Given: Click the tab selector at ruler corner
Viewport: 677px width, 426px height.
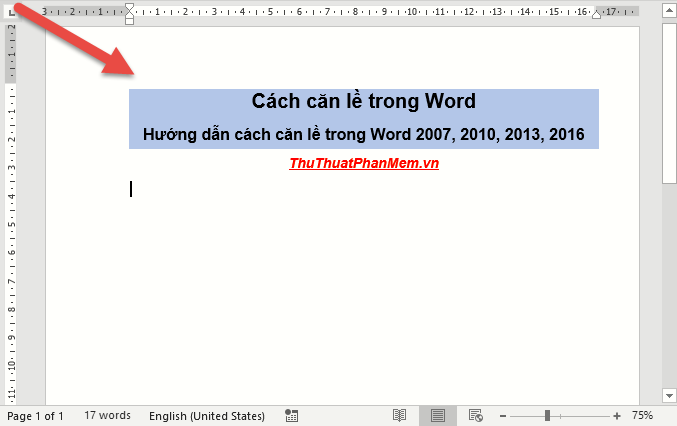Looking at the screenshot, I should click(11, 12).
